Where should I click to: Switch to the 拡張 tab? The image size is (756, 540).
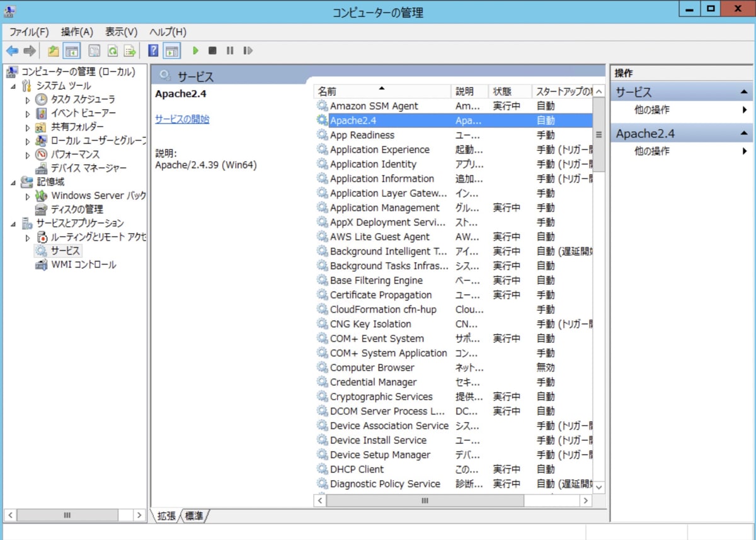(166, 516)
